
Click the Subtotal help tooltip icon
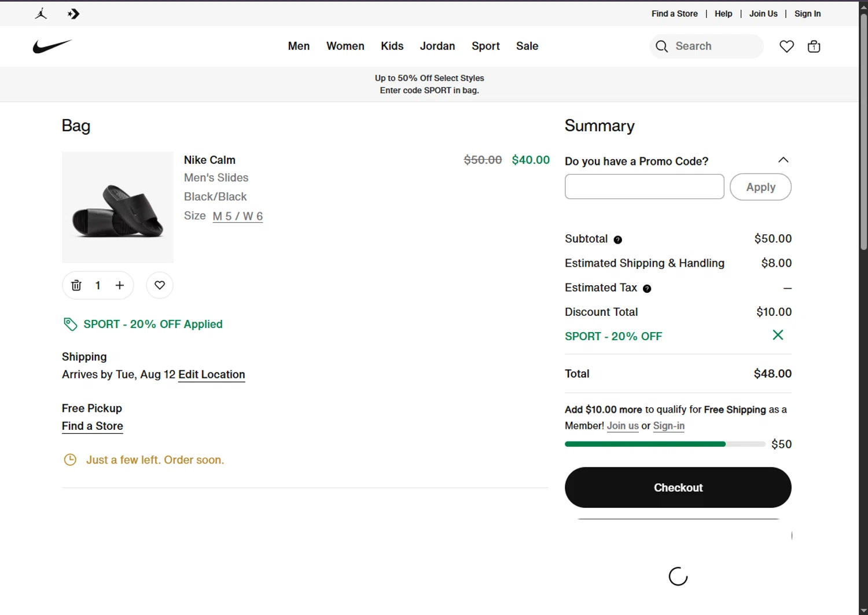617,240
